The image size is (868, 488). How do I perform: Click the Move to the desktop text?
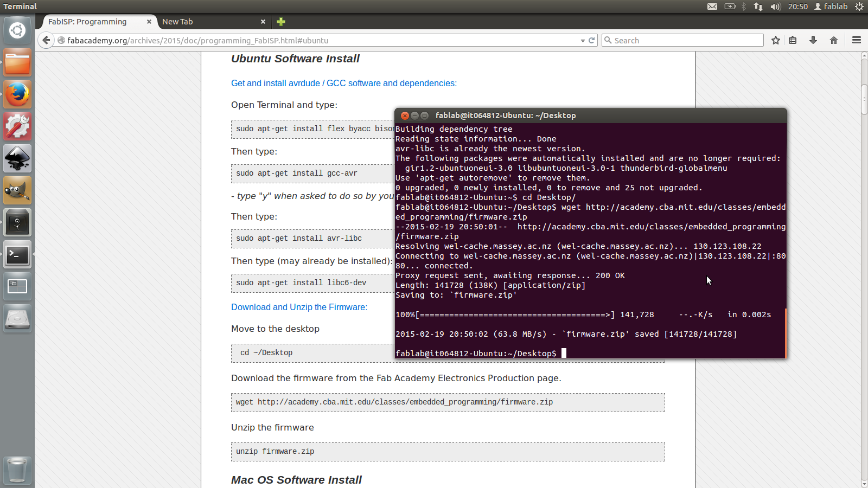tap(275, 329)
